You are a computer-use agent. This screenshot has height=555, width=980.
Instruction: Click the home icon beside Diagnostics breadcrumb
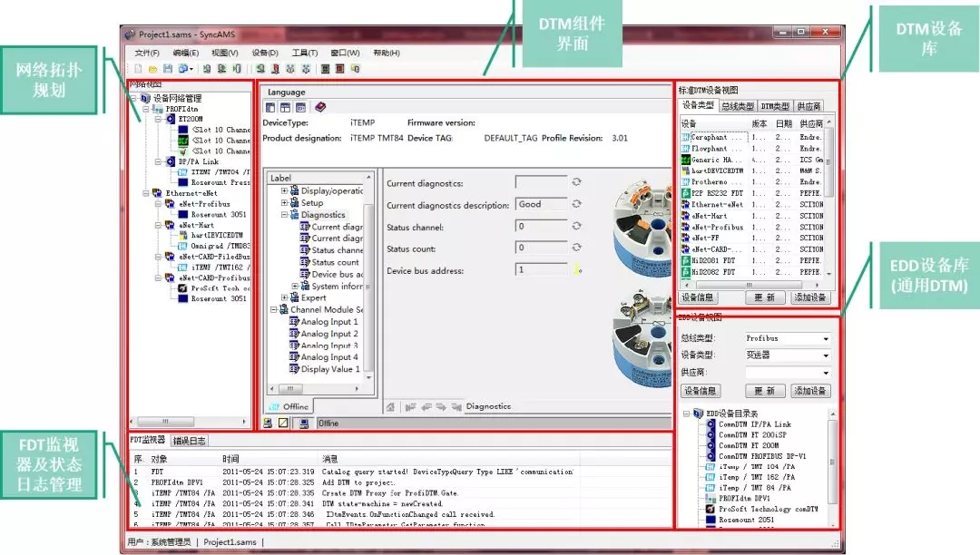(390, 407)
